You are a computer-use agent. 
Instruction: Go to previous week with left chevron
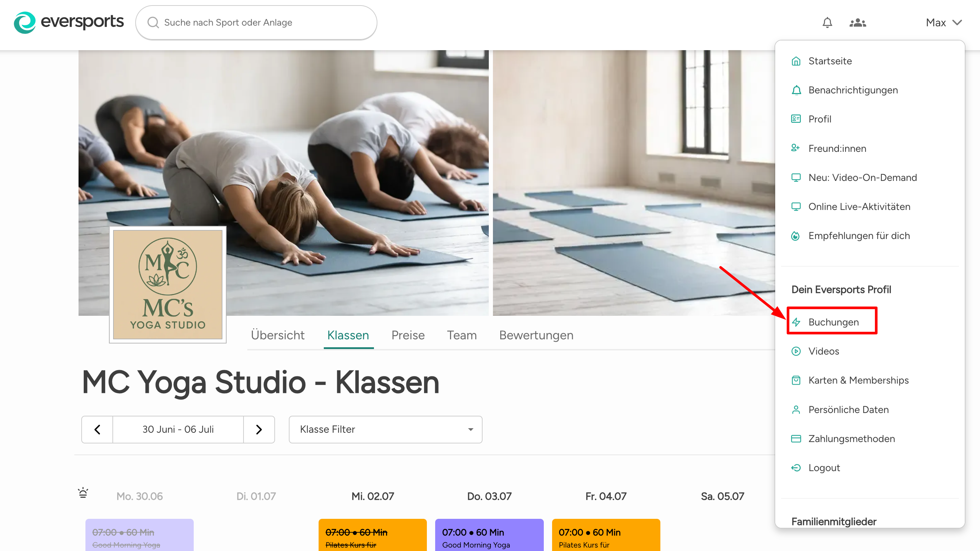click(98, 429)
